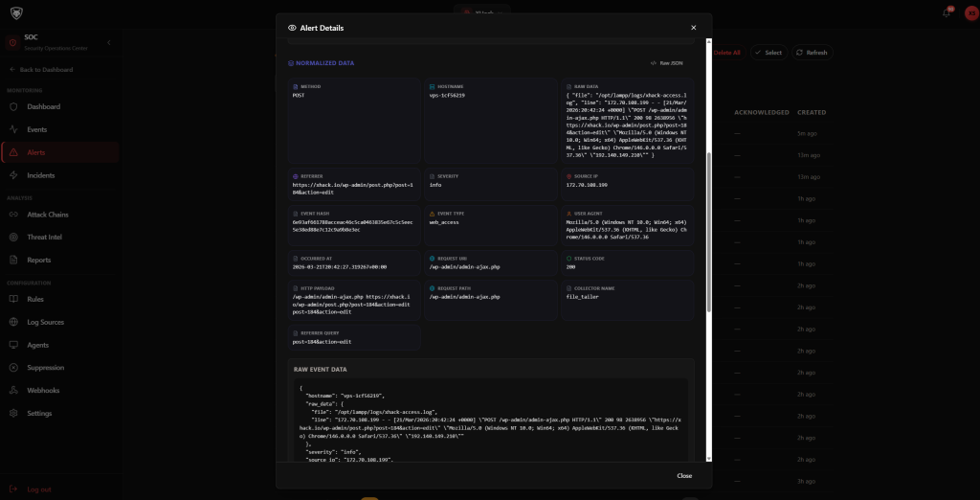Go to Attack Chains page
This screenshot has height=500, width=980.
pyautogui.click(x=48, y=215)
